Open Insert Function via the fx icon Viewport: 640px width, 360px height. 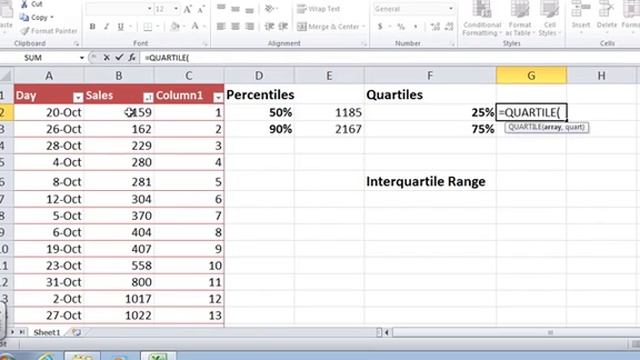coord(132,58)
